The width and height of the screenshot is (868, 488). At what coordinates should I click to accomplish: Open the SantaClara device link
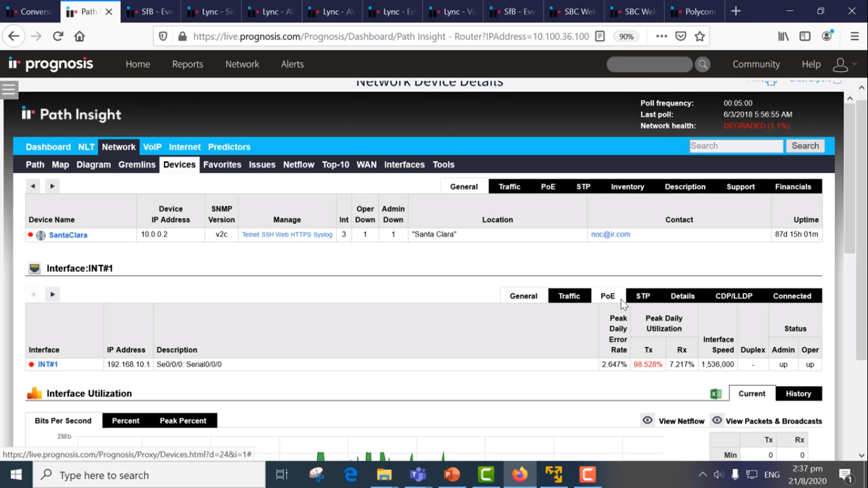68,235
